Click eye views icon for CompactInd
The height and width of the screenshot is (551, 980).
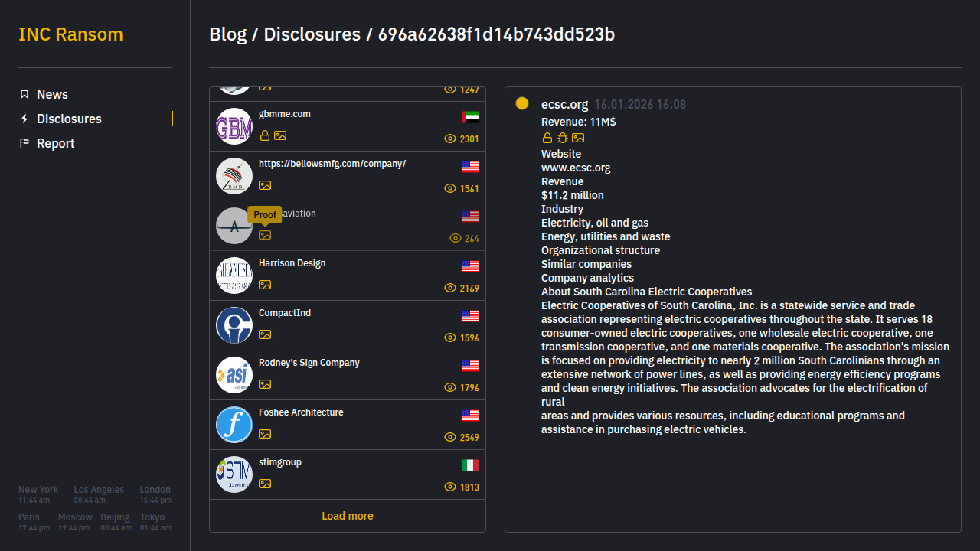pos(450,337)
